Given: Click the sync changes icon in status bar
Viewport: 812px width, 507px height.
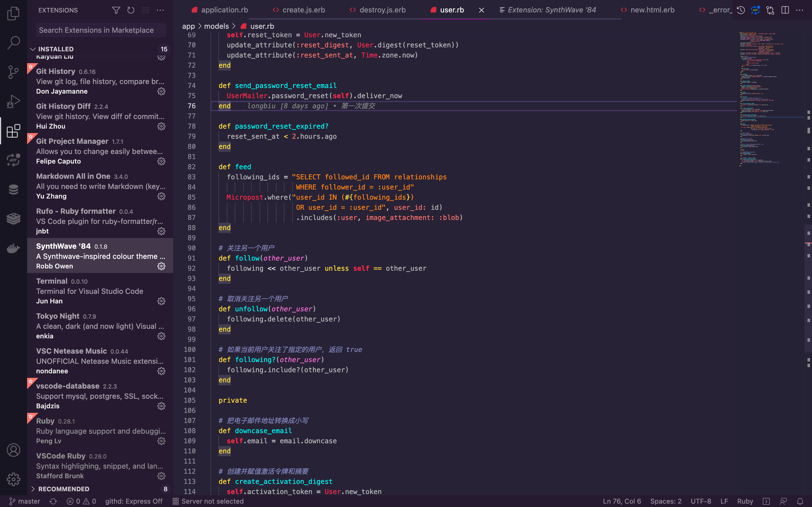Looking at the screenshot, I should (x=53, y=501).
